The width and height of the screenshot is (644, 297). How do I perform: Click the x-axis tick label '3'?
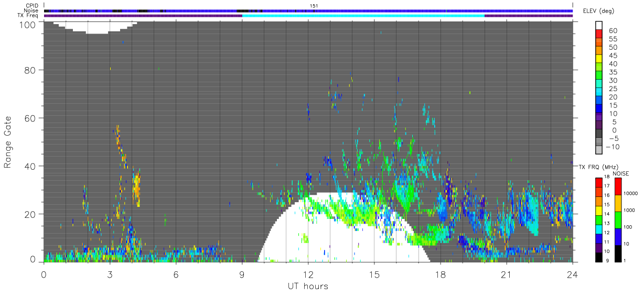point(110,274)
